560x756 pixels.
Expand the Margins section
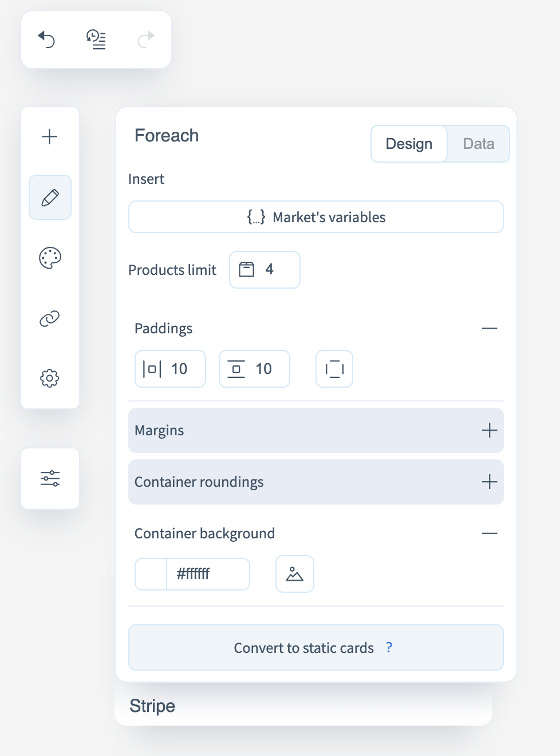489,430
